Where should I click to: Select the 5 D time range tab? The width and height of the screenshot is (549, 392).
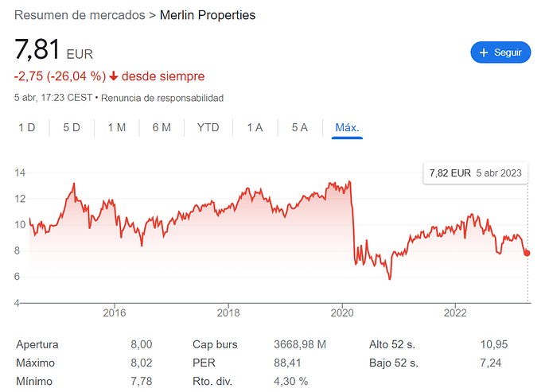72,127
